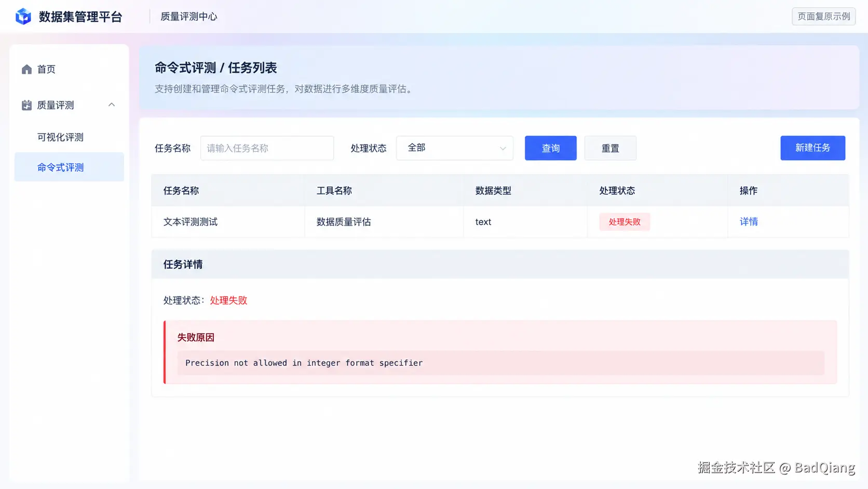The image size is (868, 489).
Task: Click the text data type cell
Action: 483,222
